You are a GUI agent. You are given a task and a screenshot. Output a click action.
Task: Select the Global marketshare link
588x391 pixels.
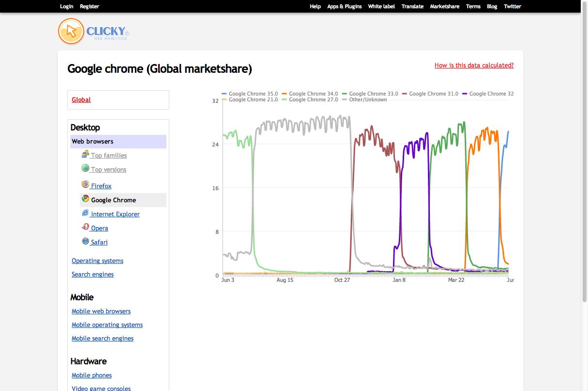pos(81,100)
